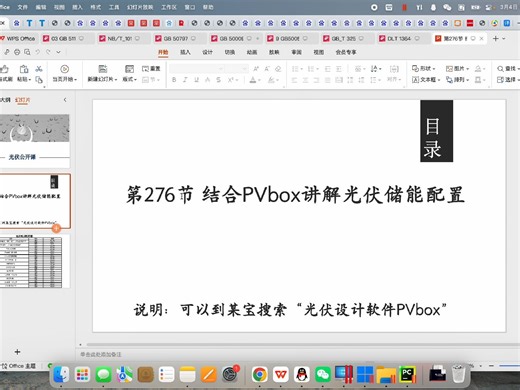Expand quick access toolbar chevron
Screen dimensions: 520x390
(59, 52)
